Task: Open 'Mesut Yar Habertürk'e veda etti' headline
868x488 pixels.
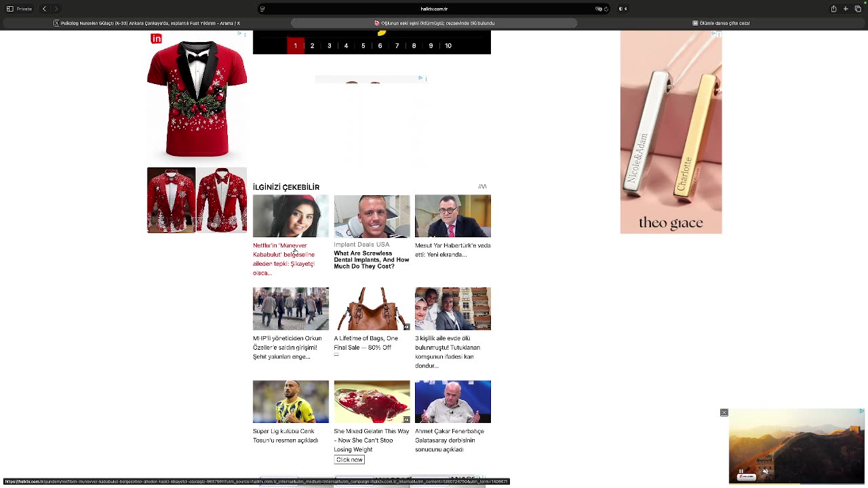Action: point(453,250)
